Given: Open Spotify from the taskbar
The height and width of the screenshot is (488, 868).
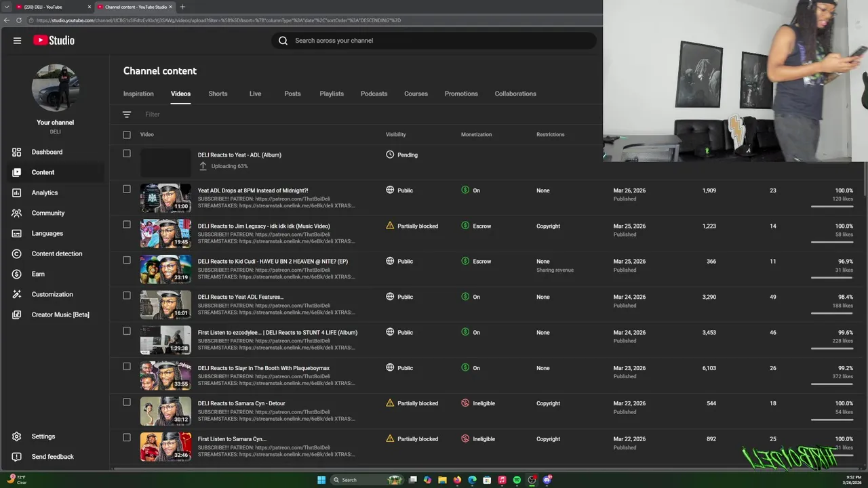Looking at the screenshot, I should (517, 480).
